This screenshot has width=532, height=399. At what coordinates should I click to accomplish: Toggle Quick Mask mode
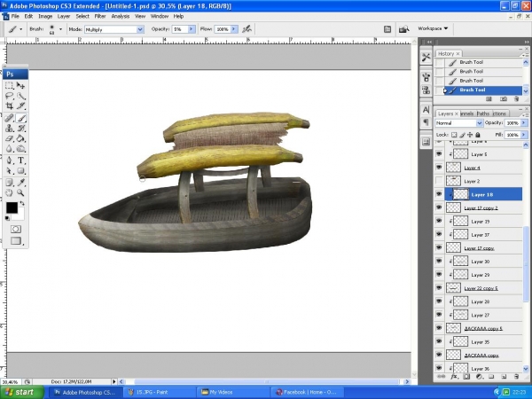(16, 229)
